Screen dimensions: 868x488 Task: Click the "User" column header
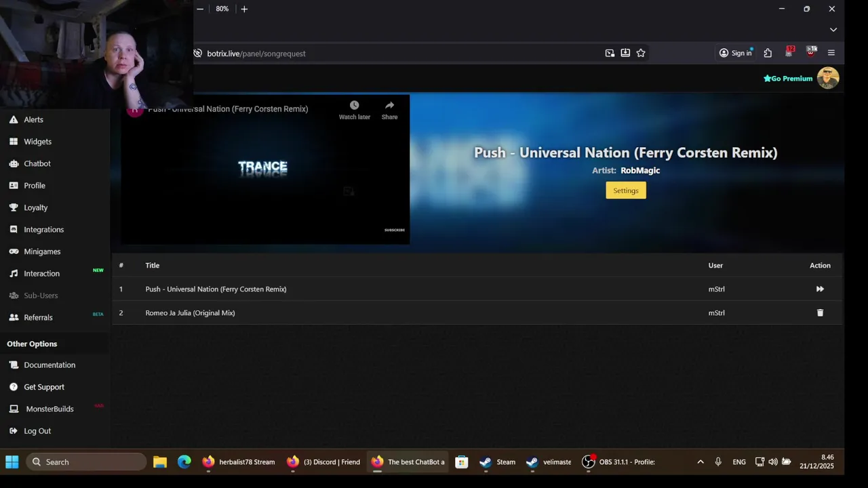point(716,265)
